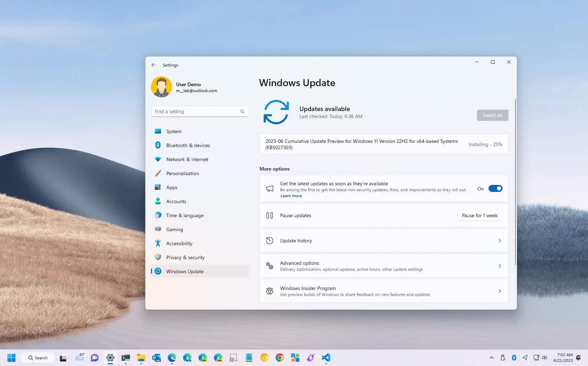Open the Windows Start menu
This screenshot has height=366, width=588.
point(11,358)
